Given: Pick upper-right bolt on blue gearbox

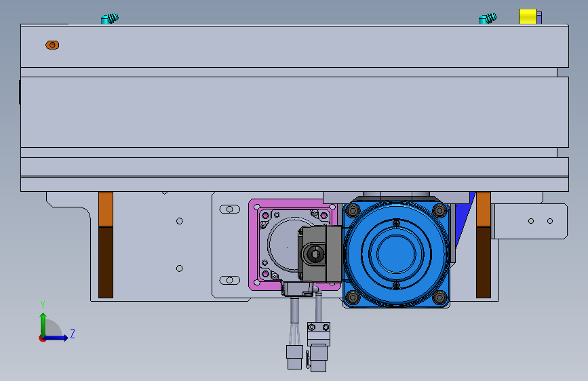Looking at the screenshot, I should [439, 210].
